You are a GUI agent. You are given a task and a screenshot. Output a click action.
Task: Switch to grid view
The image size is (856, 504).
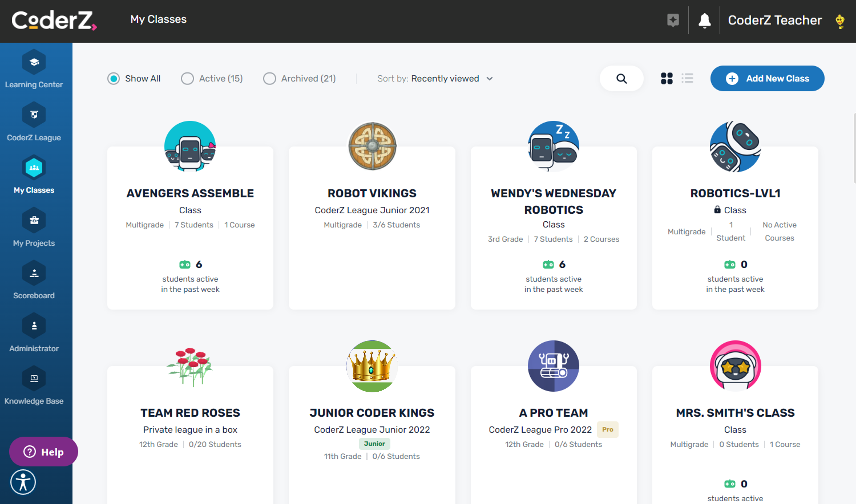tap(667, 78)
